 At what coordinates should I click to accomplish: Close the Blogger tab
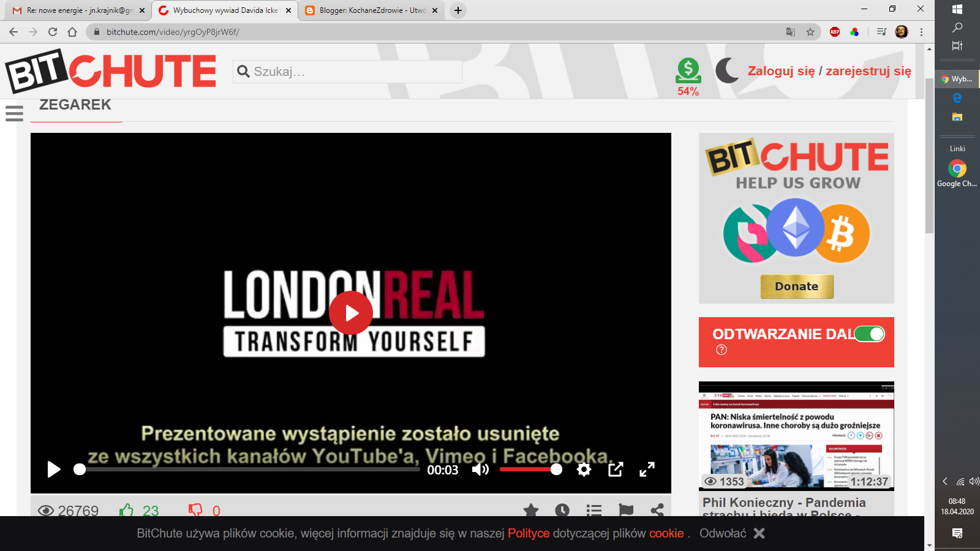click(435, 10)
